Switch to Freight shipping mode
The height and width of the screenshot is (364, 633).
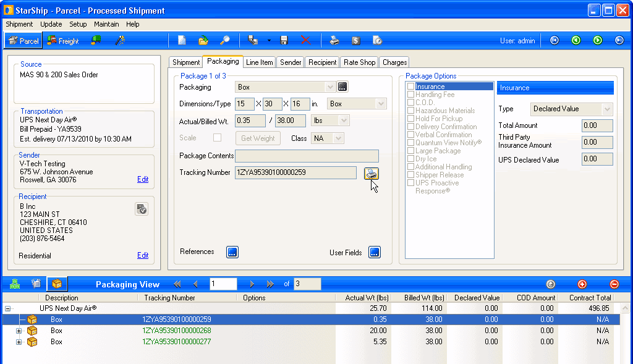click(x=62, y=41)
